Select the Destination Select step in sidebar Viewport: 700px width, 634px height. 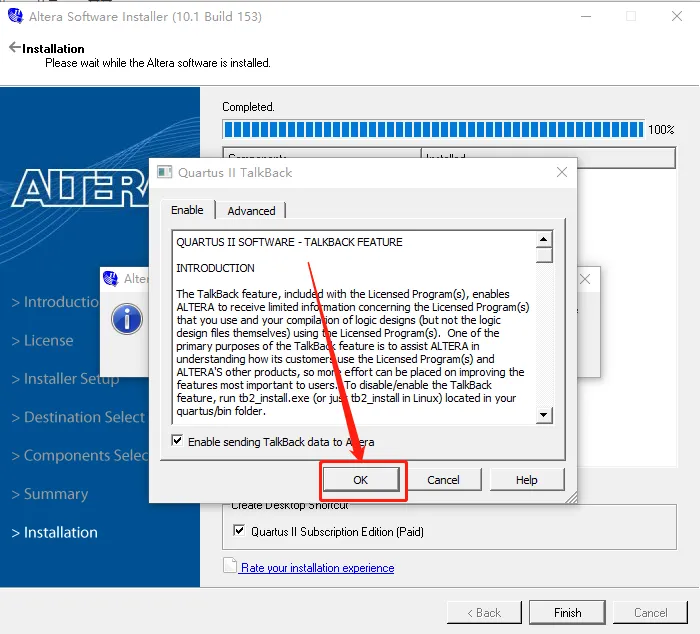[x=78, y=417]
